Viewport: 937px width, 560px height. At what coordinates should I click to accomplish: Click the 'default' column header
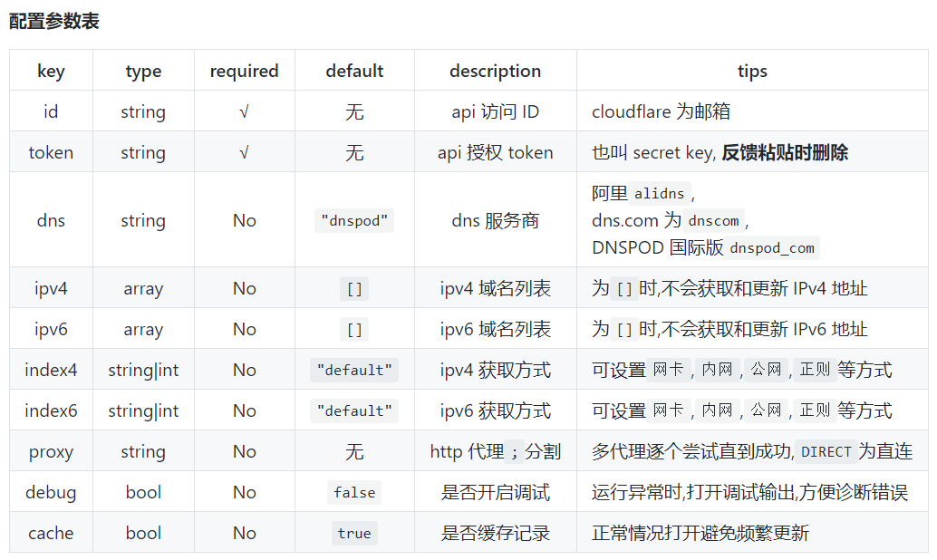(354, 71)
